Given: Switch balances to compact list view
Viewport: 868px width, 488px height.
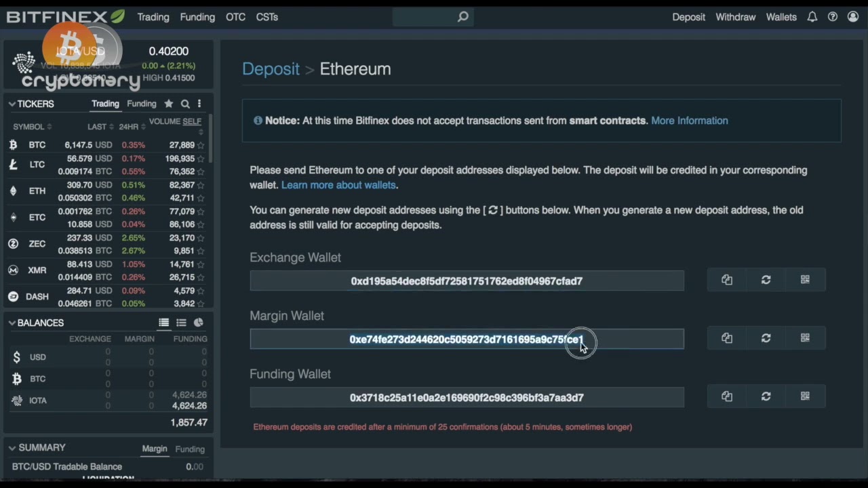Looking at the screenshot, I should click(x=181, y=323).
